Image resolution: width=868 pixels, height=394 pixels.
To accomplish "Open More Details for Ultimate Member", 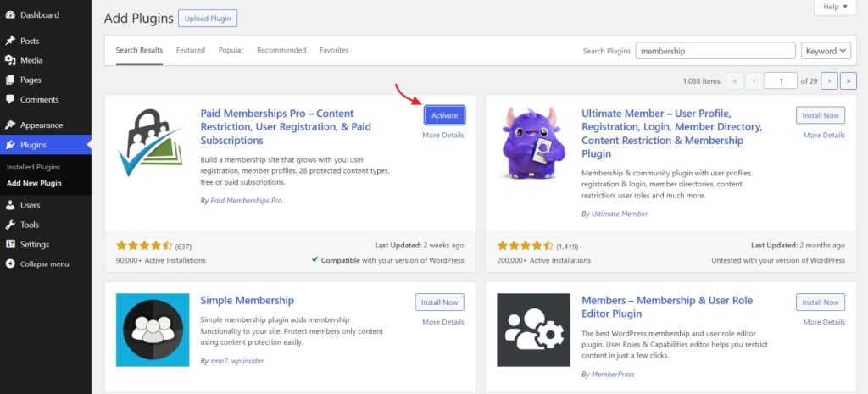I will [x=824, y=135].
